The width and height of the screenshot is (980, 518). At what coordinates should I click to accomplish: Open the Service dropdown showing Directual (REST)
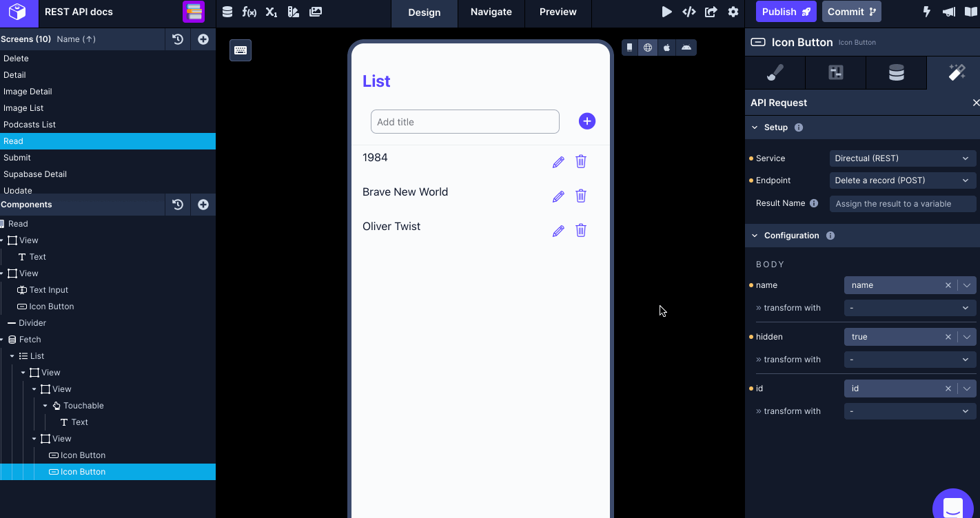(903, 158)
